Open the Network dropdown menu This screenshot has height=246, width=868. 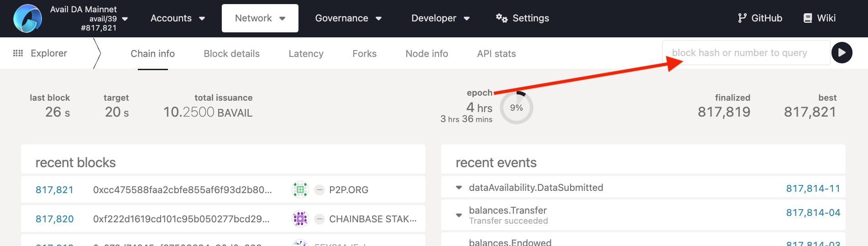point(260,18)
